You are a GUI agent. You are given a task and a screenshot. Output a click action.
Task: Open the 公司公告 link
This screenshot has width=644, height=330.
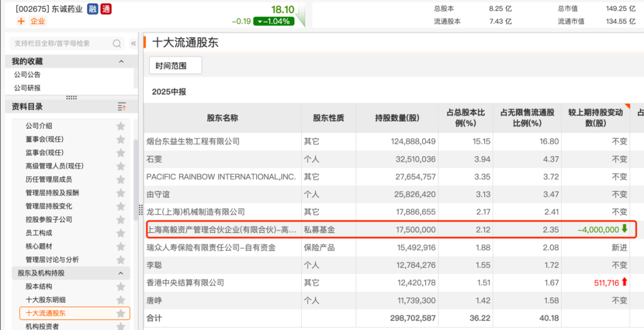(x=27, y=75)
